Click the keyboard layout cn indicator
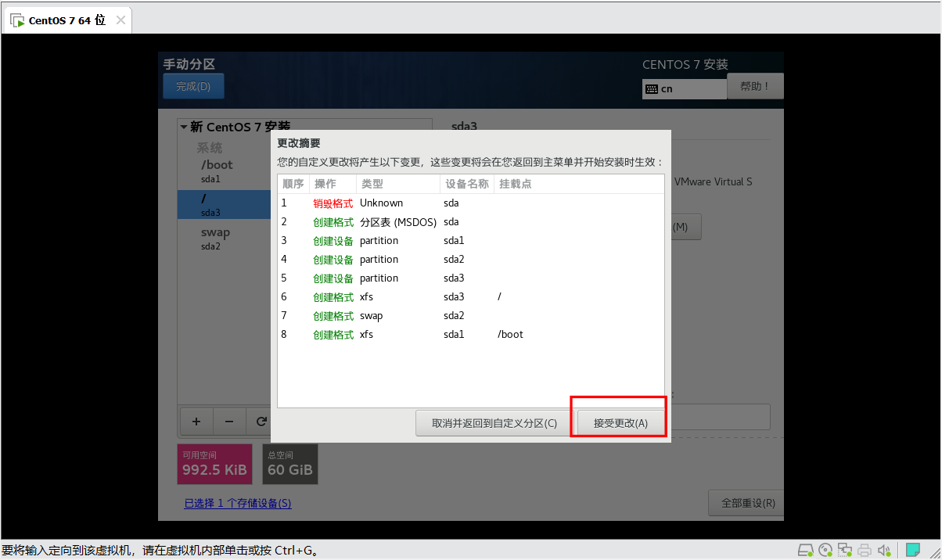Screen dimensions: 942x560 coord(684,88)
